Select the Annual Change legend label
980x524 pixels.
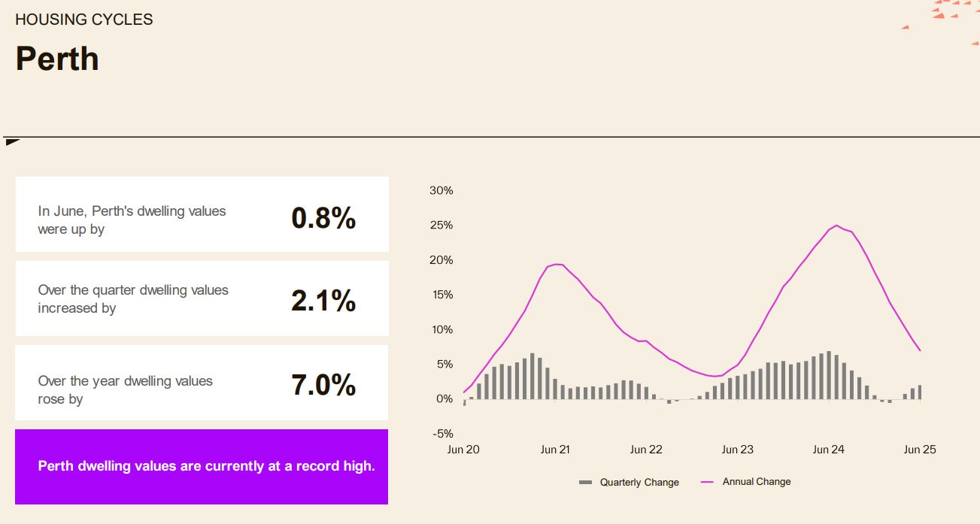tap(757, 482)
